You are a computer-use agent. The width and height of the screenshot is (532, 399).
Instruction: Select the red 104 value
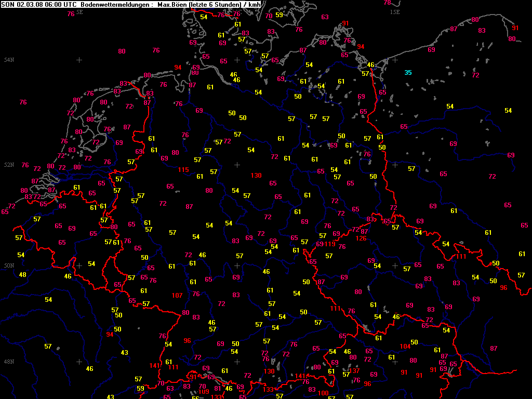[405, 347]
